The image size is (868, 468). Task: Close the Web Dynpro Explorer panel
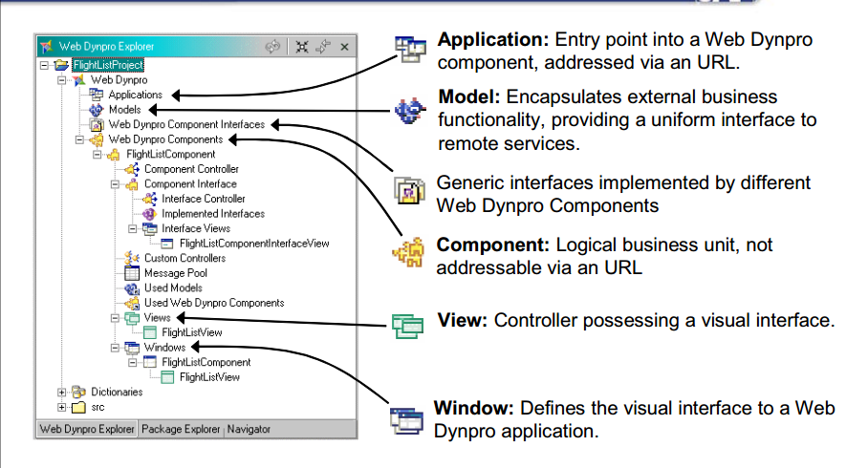pos(344,47)
